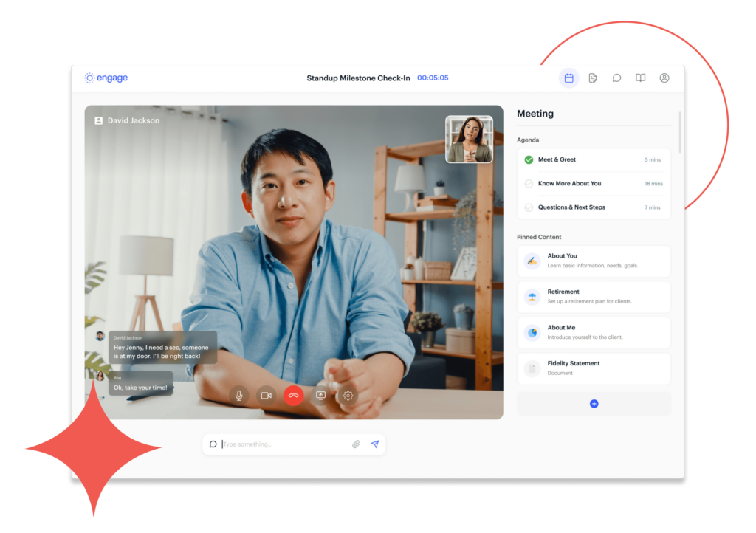
Task: Click the Type something message field
Action: [284, 444]
